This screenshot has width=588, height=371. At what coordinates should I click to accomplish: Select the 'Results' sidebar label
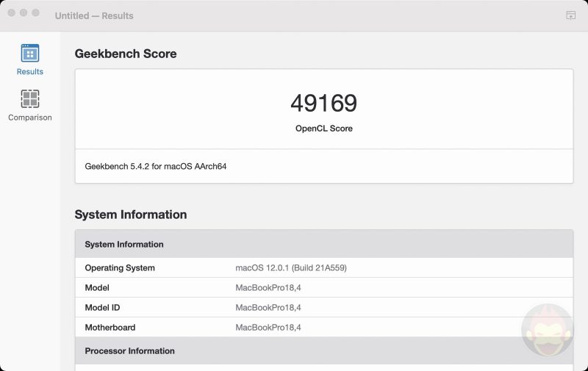pos(30,71)
